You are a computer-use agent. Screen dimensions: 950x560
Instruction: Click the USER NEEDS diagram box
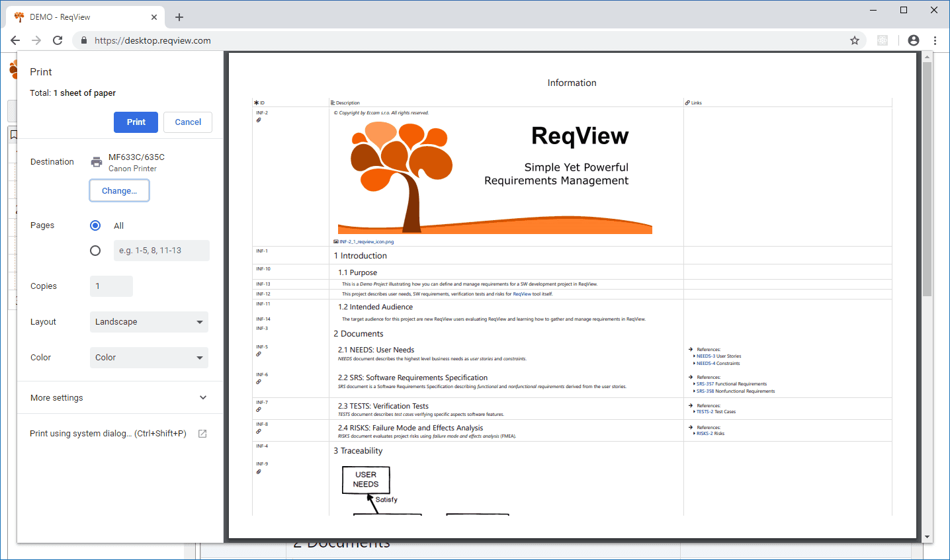coord(366,480)
